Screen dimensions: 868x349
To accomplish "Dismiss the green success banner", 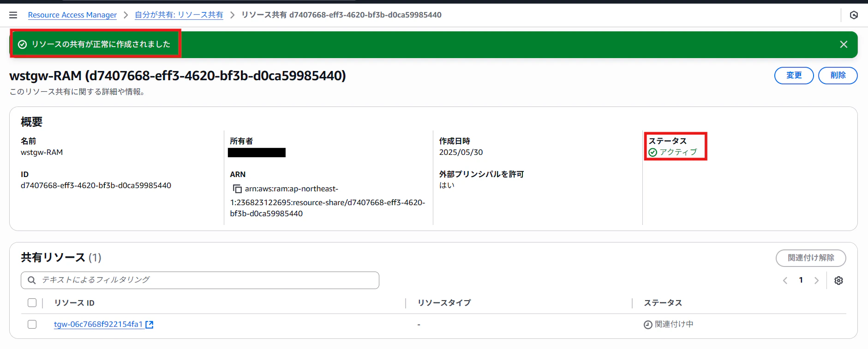I will coord(844,44).
